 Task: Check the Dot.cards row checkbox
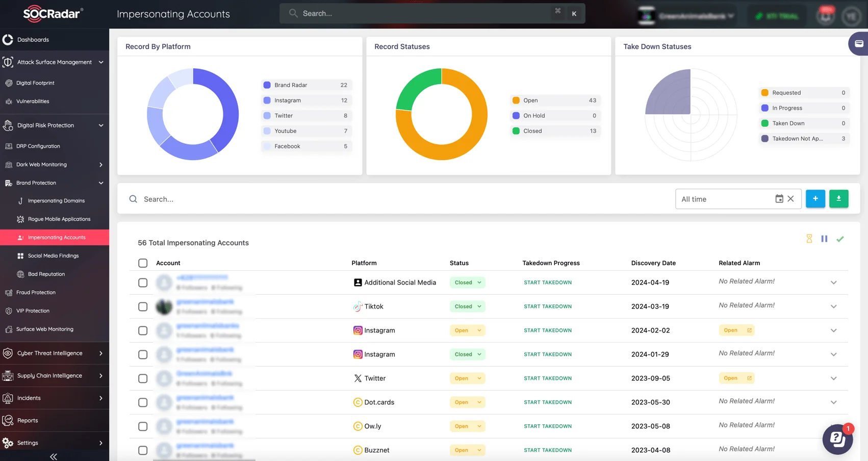click(x=143, y=402)
